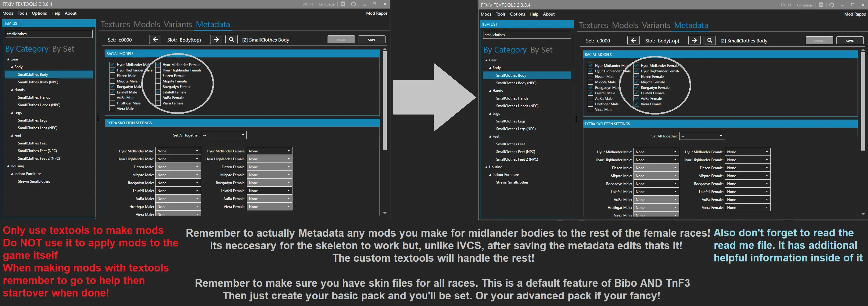
Task: Open the Mods menu in left window
Action: click(8, 13)
